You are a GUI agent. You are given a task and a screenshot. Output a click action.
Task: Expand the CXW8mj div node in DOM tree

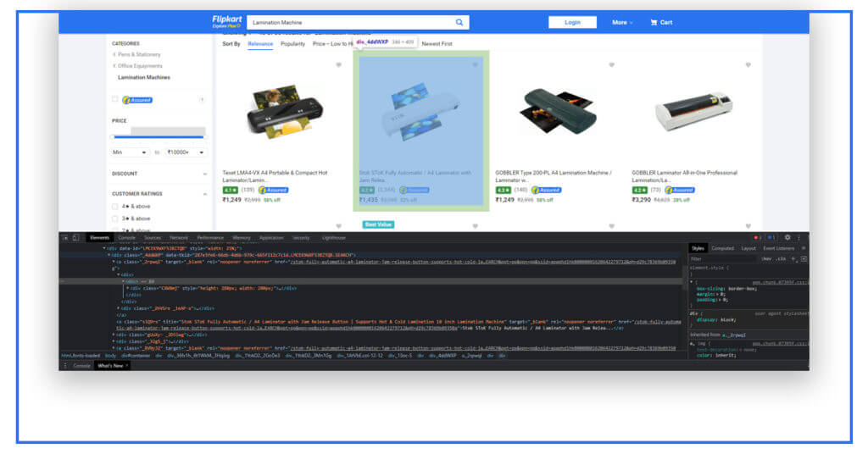pos(128,288)
